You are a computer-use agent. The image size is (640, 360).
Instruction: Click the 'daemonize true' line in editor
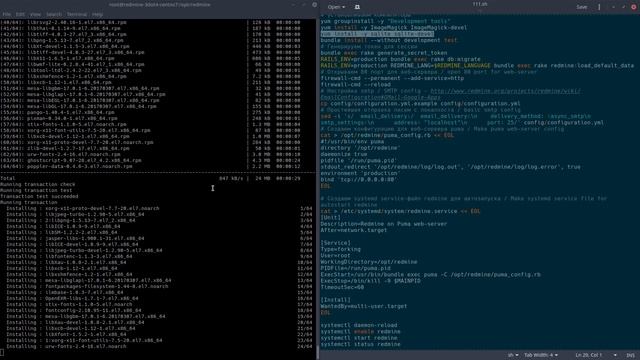click(x=344, y=154)
